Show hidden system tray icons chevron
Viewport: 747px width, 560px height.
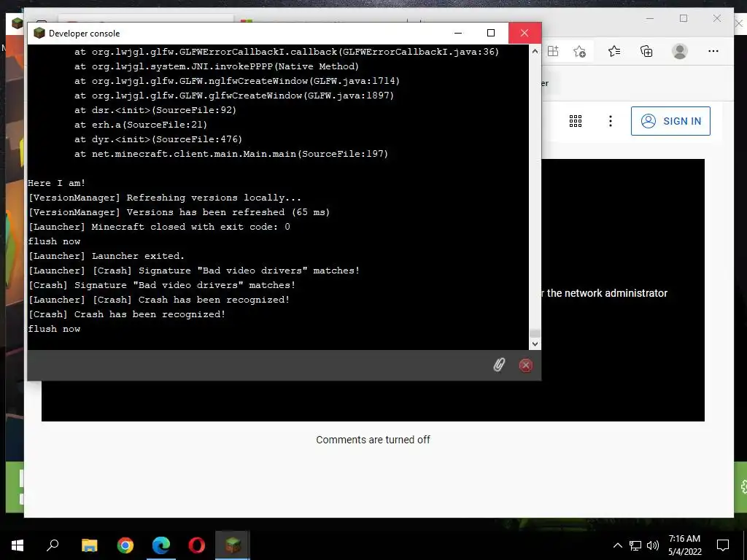point(617,545)
